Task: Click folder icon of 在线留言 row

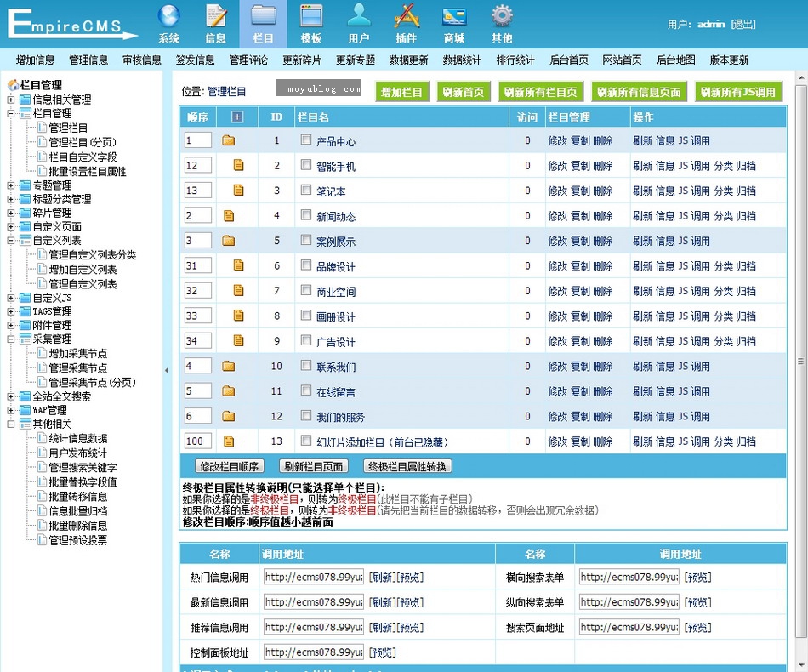Action: [228, 391]
